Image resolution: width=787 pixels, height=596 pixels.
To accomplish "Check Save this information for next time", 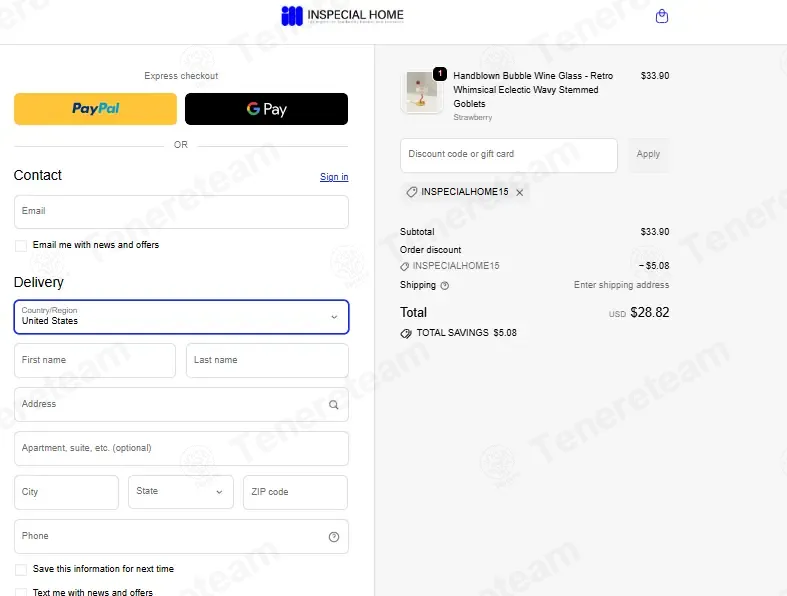I will (21, 569).
